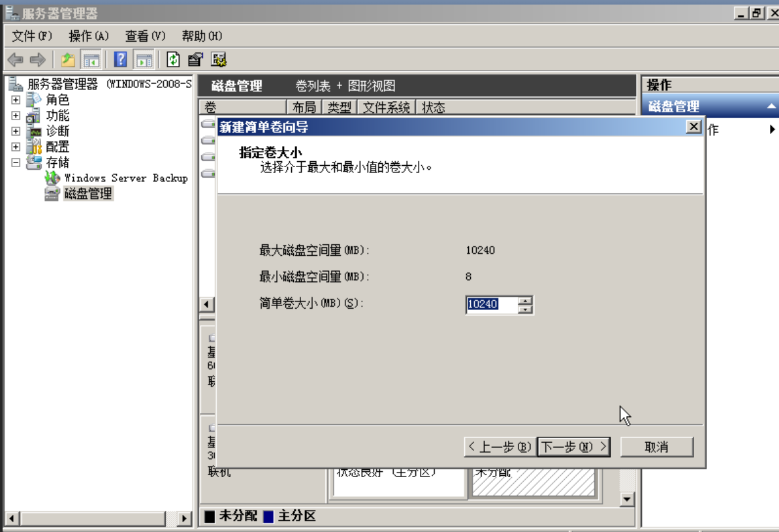Click the hatched 未分配 unallocated disk region
The image size is (779, 532).
click(533, 482)
